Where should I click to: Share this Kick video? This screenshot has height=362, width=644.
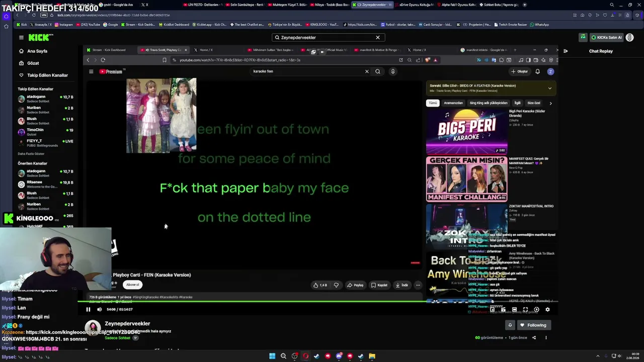click(534, 338)
